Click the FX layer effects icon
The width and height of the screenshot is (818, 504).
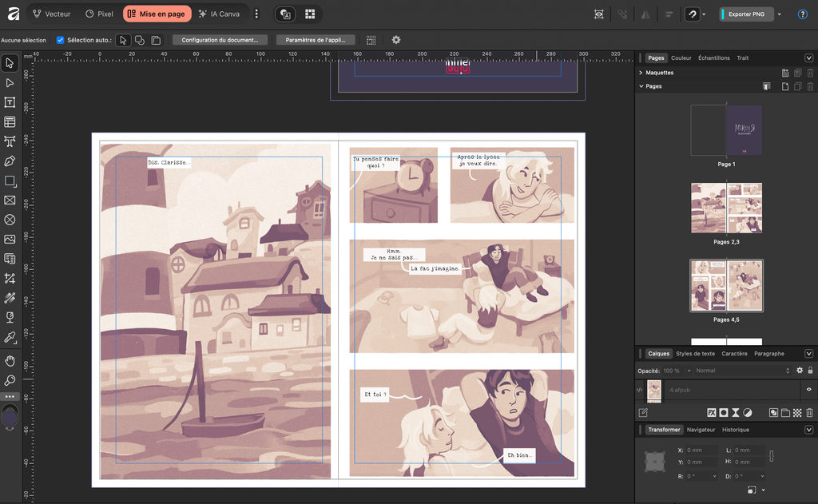point(710,413)
